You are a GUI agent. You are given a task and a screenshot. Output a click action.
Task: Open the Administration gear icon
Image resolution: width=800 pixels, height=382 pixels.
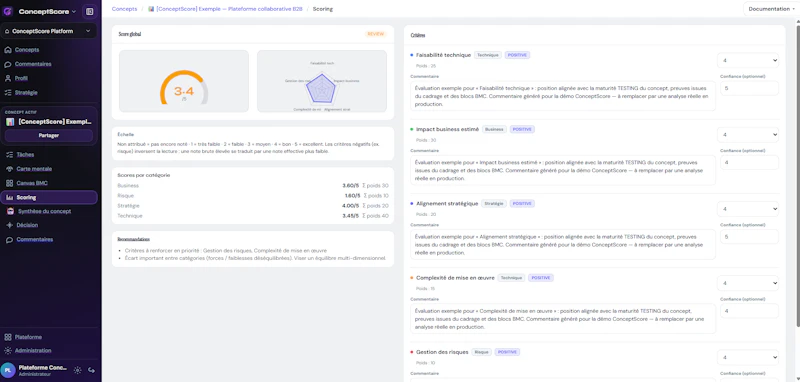pyautogui.click(x=8, y=350)
